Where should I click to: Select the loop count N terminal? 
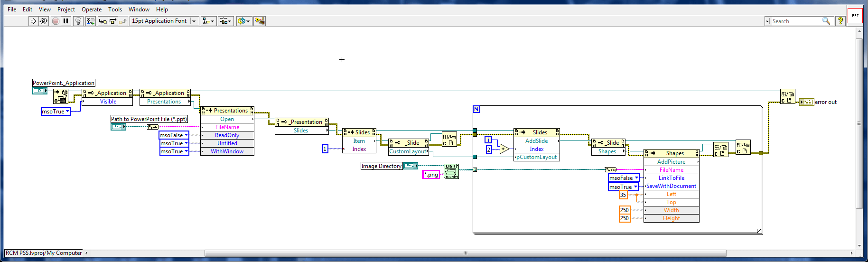[x=476, y=109]
